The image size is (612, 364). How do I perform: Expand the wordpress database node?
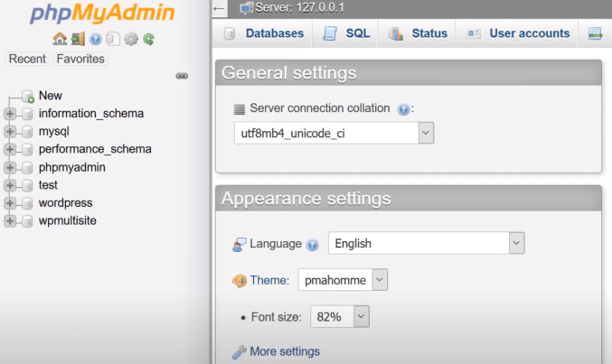[10, 203]
